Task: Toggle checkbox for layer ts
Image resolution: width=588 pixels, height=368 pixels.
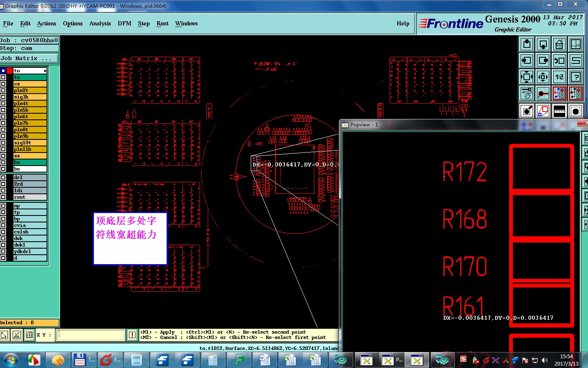Action: tap(3, 77)
